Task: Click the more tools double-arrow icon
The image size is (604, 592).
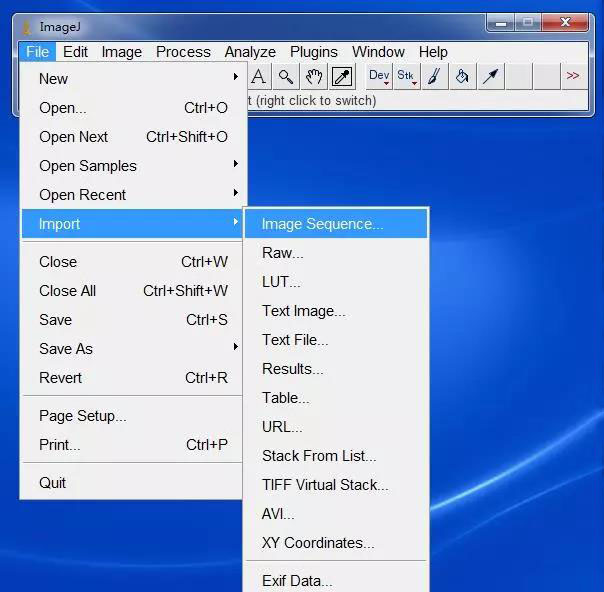Action: point(573,76)
